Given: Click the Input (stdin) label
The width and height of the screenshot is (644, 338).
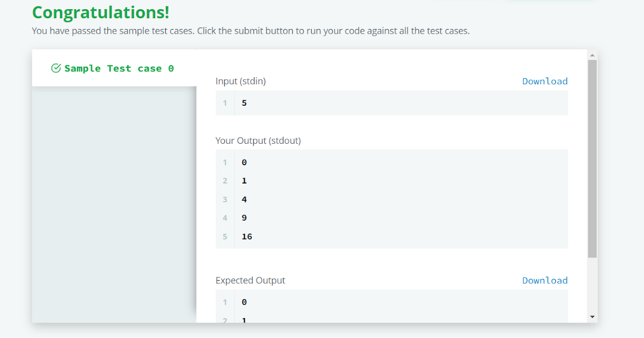Looking at the screenshot, I should coord(240,81).
